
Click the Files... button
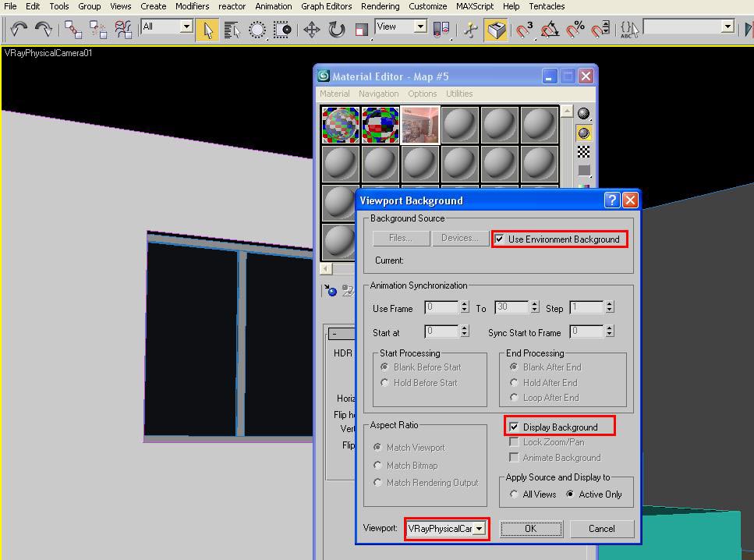click(x=401, y=238)
